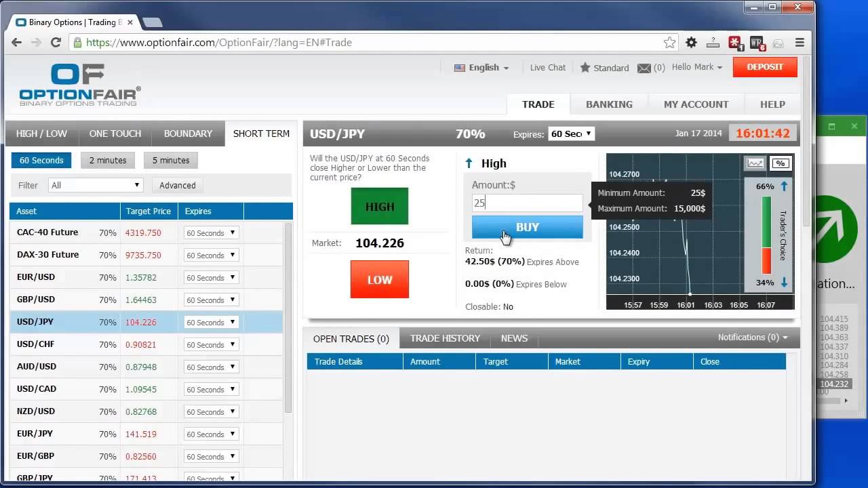
Task: Switch to the SHORT TERM tab
Action: point(261,134)
